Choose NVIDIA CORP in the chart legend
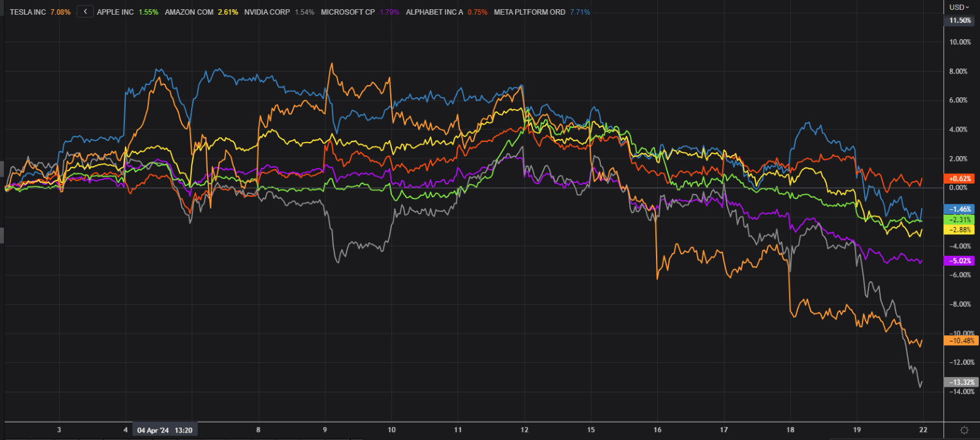This screenshot has height=440, width=980. [266, 12]
